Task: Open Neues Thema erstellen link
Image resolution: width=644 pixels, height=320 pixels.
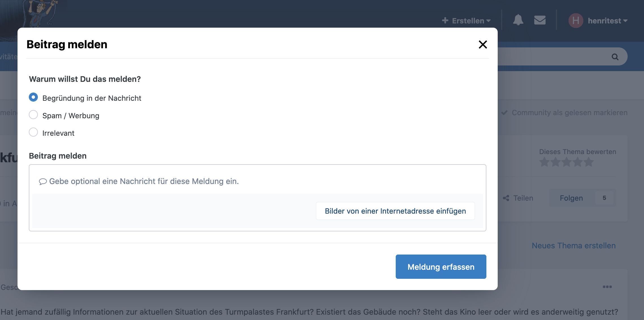Action: pos(573,246)
